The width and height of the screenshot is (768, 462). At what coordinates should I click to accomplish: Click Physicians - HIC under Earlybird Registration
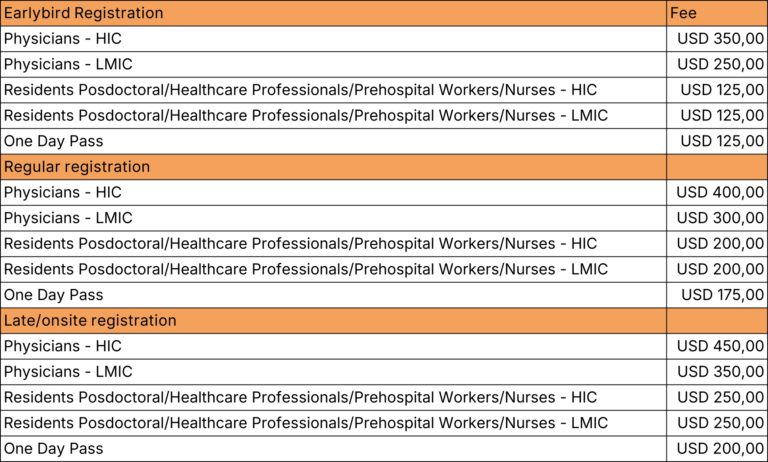(x=63, y=39)
